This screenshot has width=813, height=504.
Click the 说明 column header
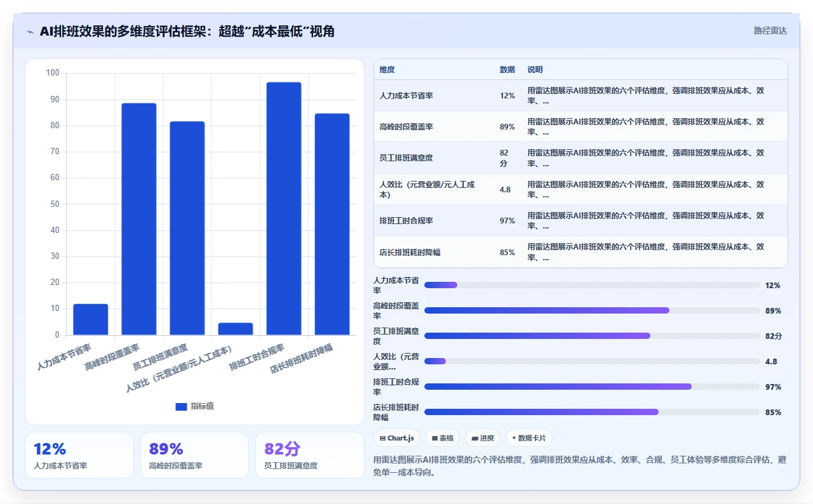pos(535,70)
